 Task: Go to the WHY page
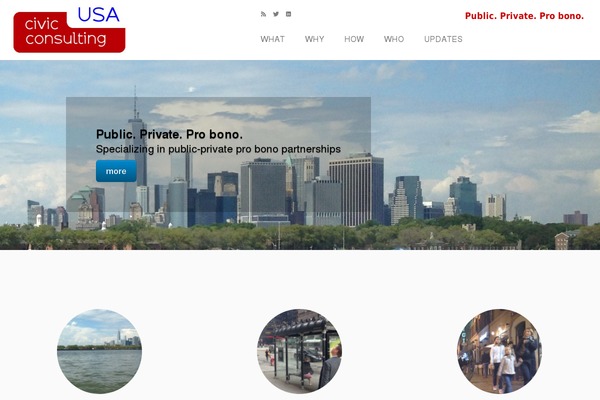[x=315, y=39]
